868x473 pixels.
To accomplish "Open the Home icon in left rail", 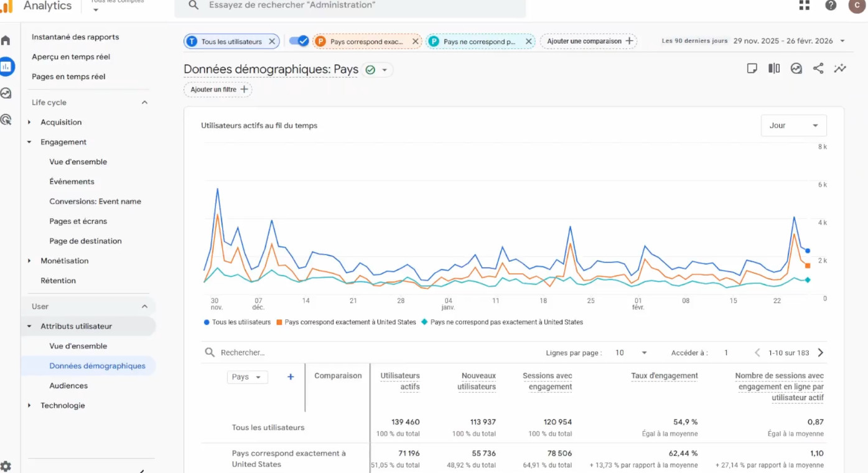I will coord(6,40).
